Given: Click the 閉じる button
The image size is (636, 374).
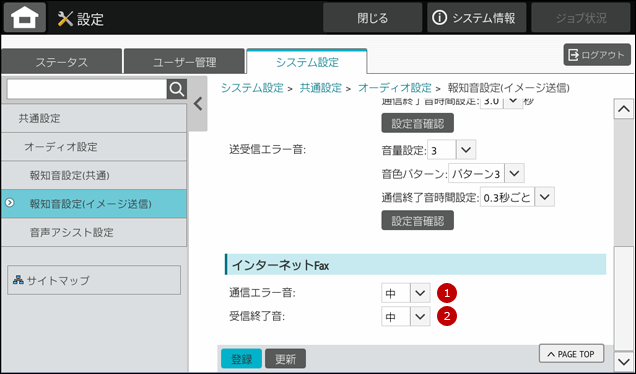Looking at the screenshot, I should 372,18.
